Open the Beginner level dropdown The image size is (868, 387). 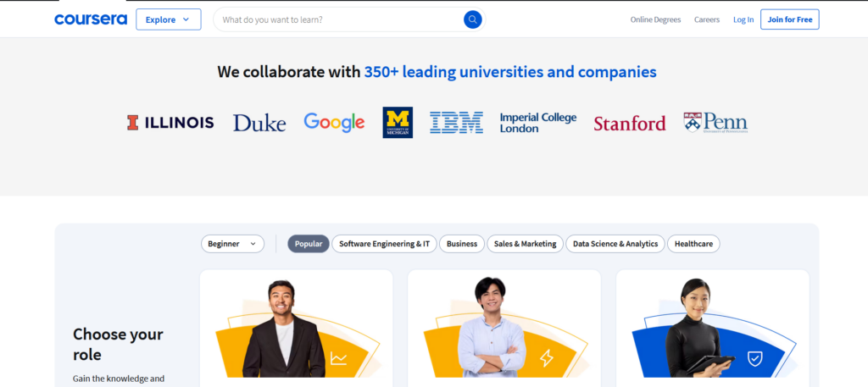[232, 244]
